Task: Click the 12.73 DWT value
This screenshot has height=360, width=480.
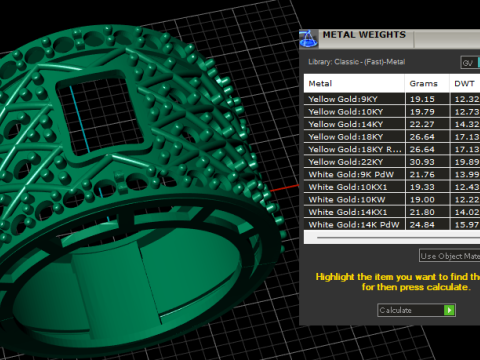Action: (467, 112)
